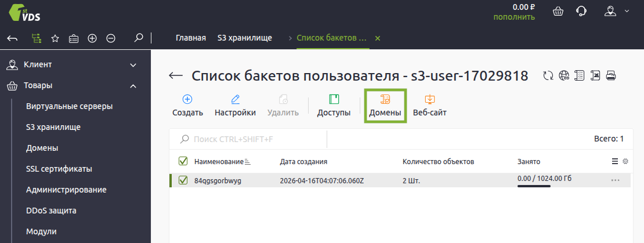This screenshot has width=644, height=243.
Task: Refresh the bucket list
Action: tap(548, 75)
